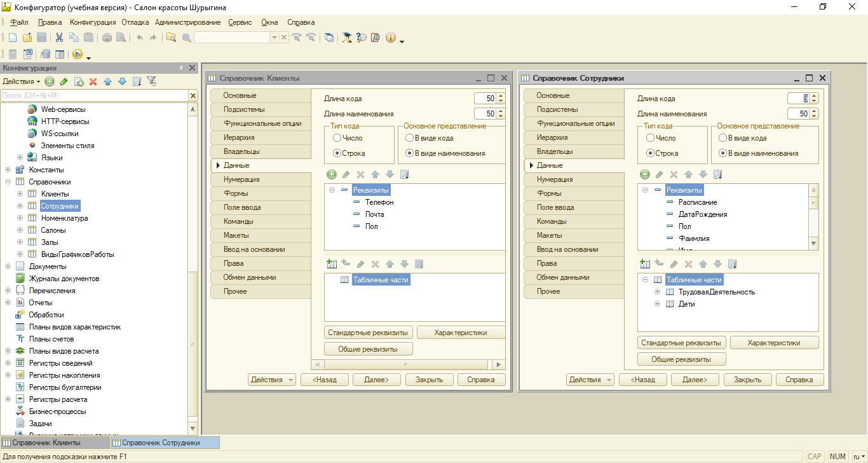868x463 pixels.
Task: Choose В виде наименования in Сотрудники window
Action: [722, 153]
